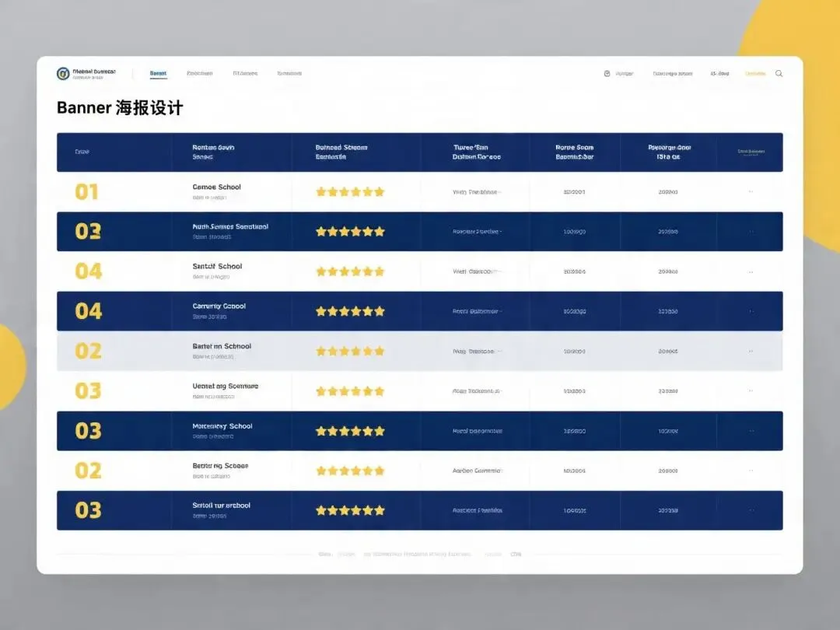Viewport: 840px width, 630px height.
Task: Click the yellow highlighted link in top-right nav
Action: (x=755, y=73)
